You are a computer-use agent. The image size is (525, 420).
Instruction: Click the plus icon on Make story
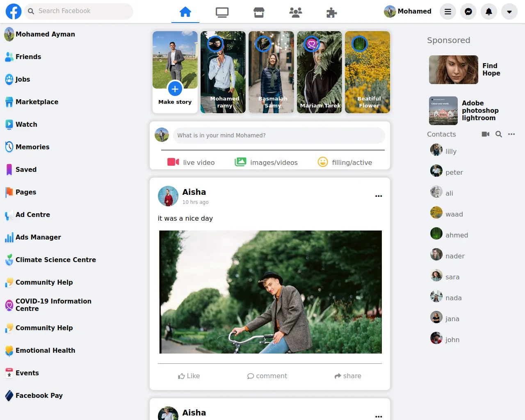(175, 88)
